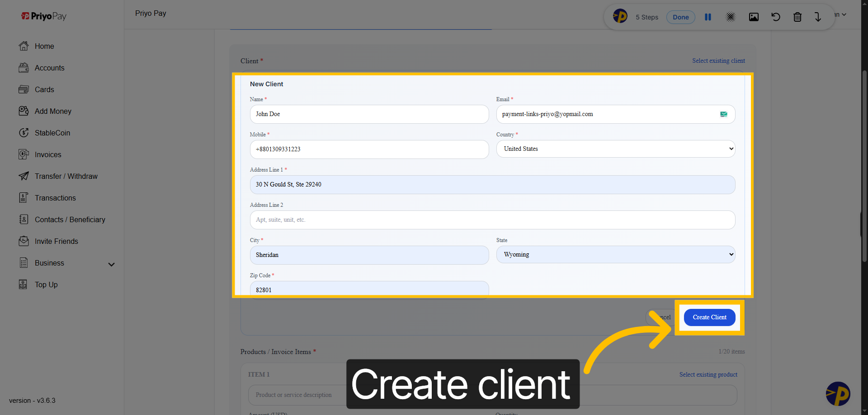The width and height of the screenshot is (868, 415).
Task: Click the PriyoPay logo
Action: coord(43,16)
